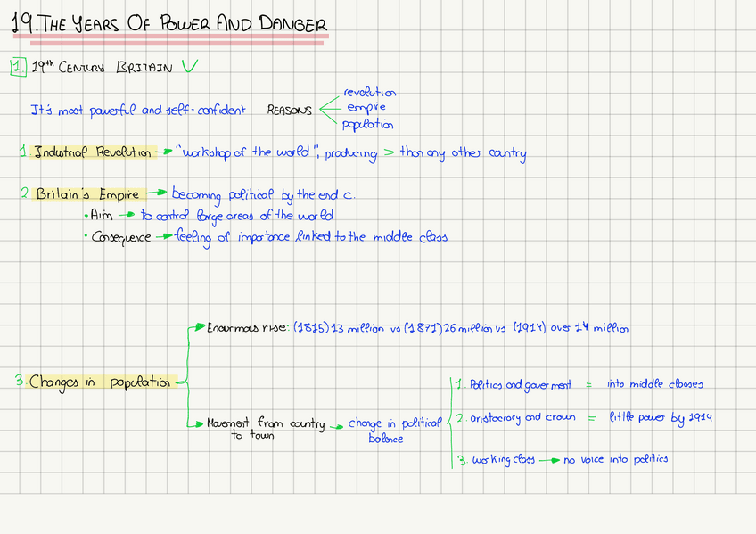756x534 pixels.
Task: Click the Consequence bullet point
Action: coord(121,238)
